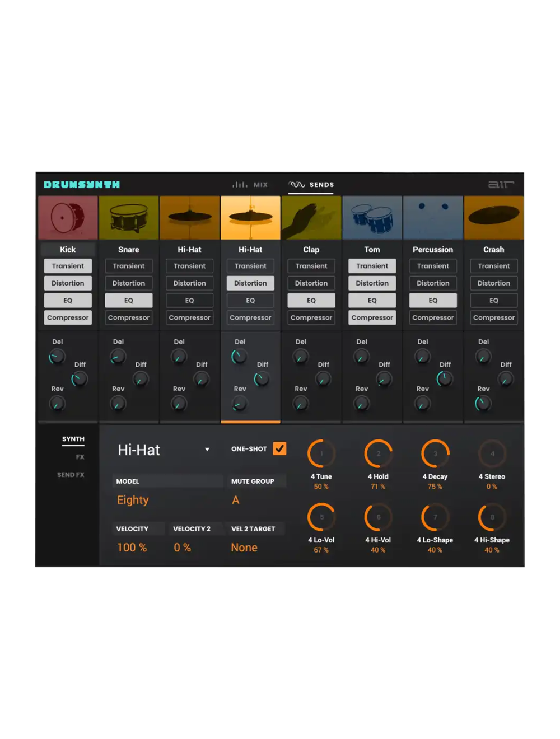Enable Compressor on the Crash channel
Image resolution: width=560 pixels, height=739 pixels.
[494, 317]
